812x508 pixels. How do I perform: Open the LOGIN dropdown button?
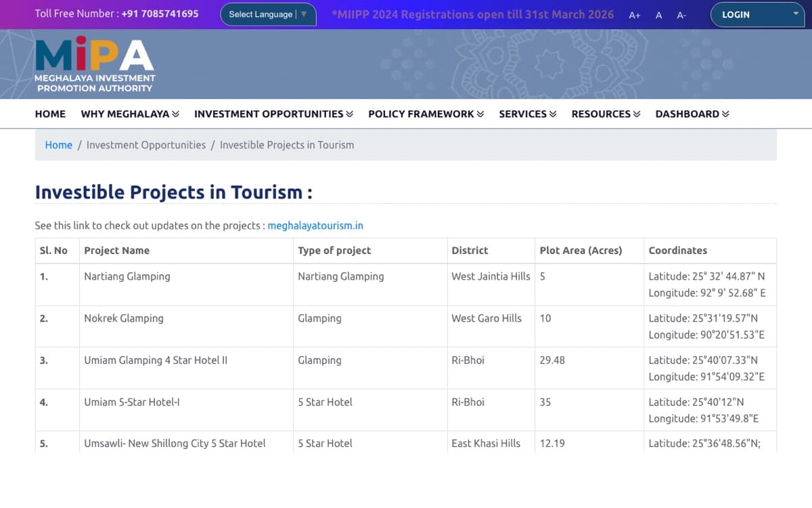[757, 14]
